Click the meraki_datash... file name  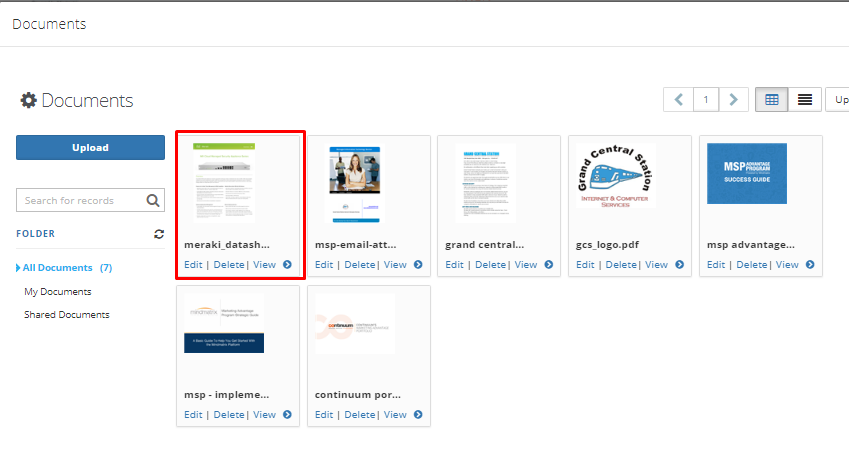click(227, 245)
